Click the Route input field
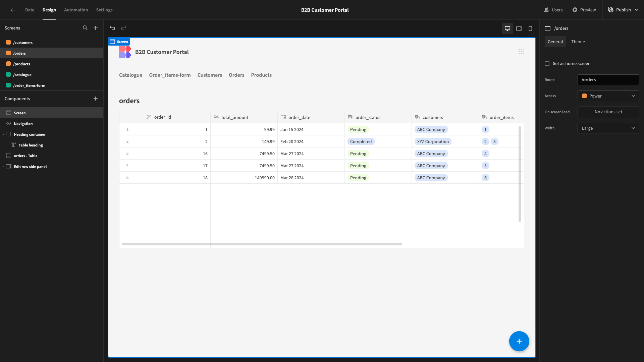This screenshot has height=362, width=644. coord(608,80)
